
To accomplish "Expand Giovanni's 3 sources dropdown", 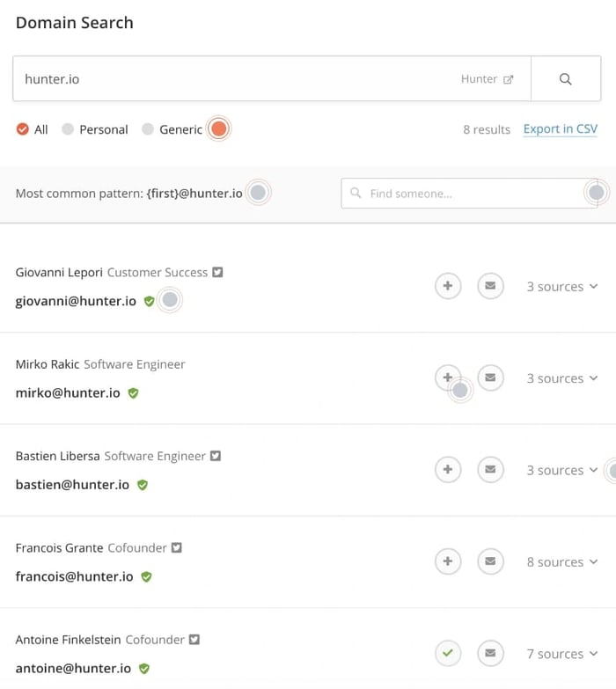I will [x=561, y=287].
